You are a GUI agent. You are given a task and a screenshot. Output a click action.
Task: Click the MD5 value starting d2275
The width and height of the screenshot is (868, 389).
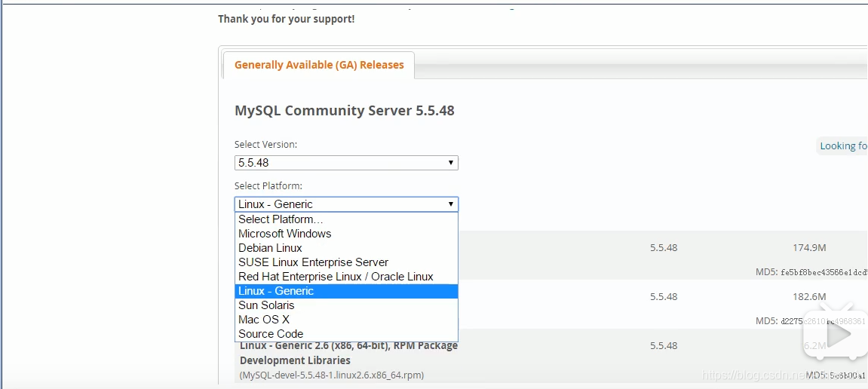(824, 321)
